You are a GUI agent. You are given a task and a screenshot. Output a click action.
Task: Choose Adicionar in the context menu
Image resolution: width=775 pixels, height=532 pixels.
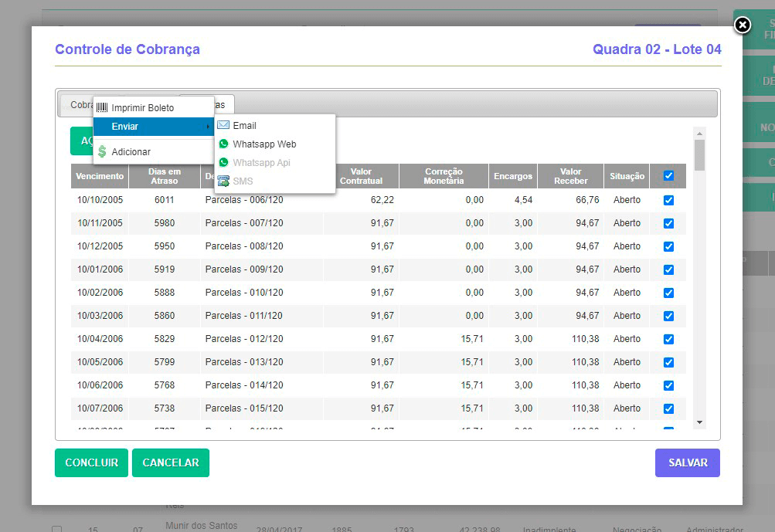click(x=131, y=152)
